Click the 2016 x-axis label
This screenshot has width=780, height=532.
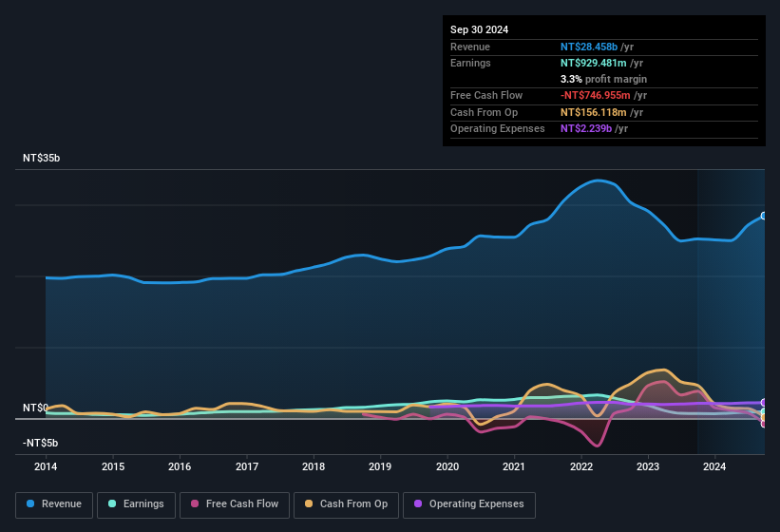point(180,466)
